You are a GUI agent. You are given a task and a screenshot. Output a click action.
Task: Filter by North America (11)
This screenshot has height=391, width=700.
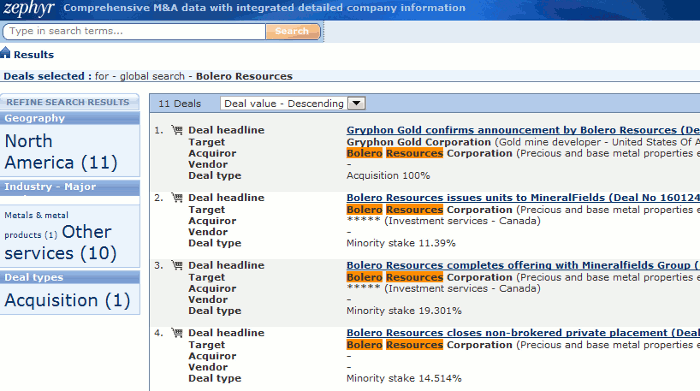point(61,152)
